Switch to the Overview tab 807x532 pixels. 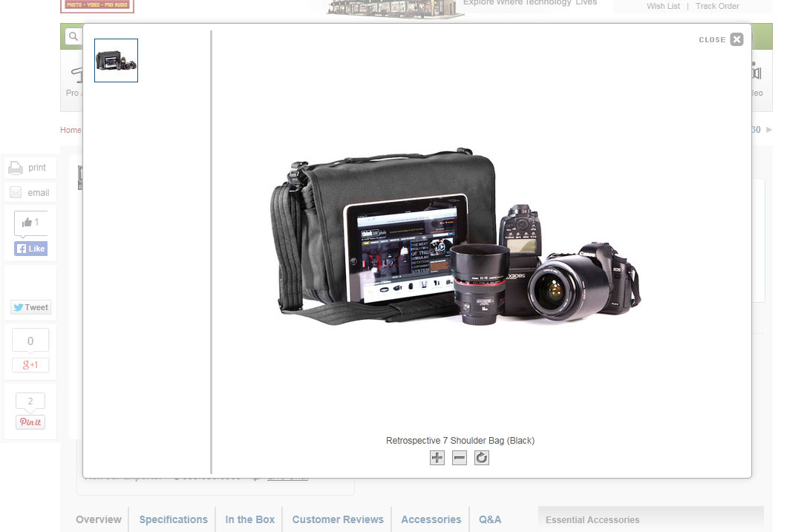pos(98,519)
